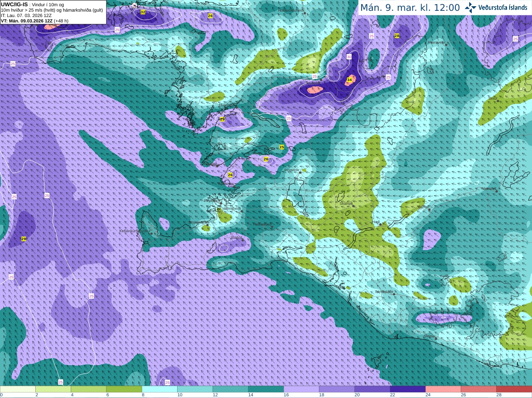
Task: Select the Hæll station label
Action: coord(376,222)
